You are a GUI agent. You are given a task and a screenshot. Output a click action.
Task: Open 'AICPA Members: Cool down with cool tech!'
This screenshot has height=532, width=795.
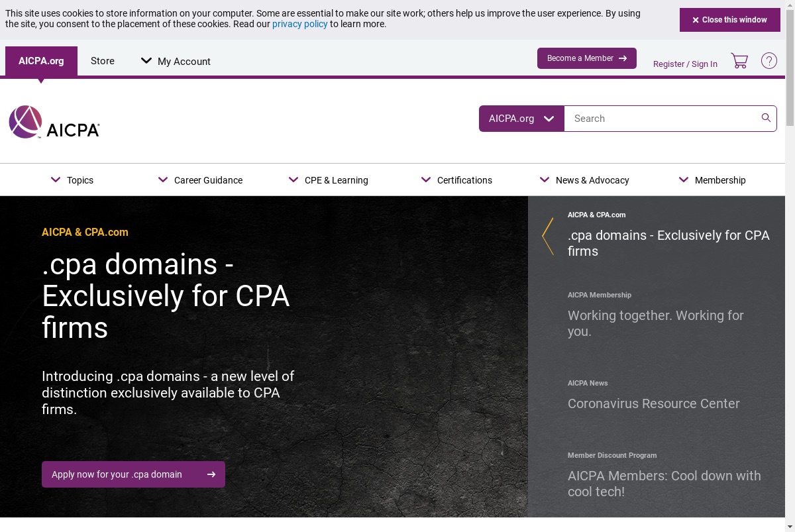pyautogui.click(x=664, y=484)
